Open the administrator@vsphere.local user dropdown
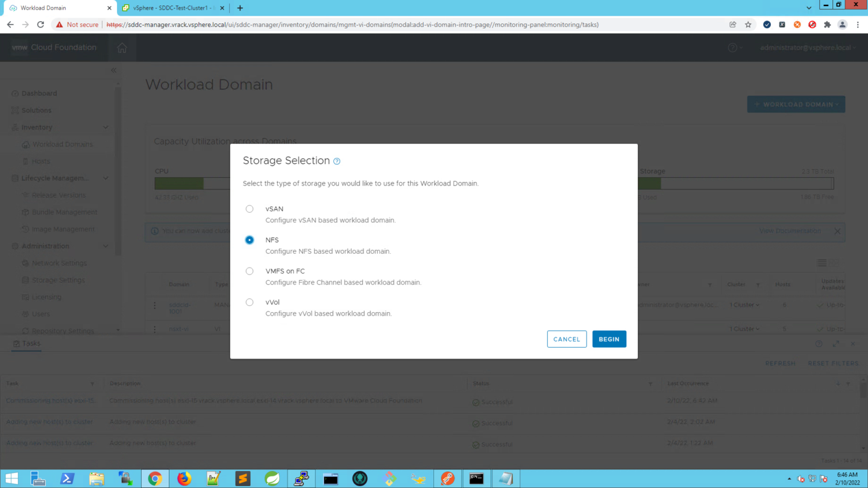 [808, 48]
